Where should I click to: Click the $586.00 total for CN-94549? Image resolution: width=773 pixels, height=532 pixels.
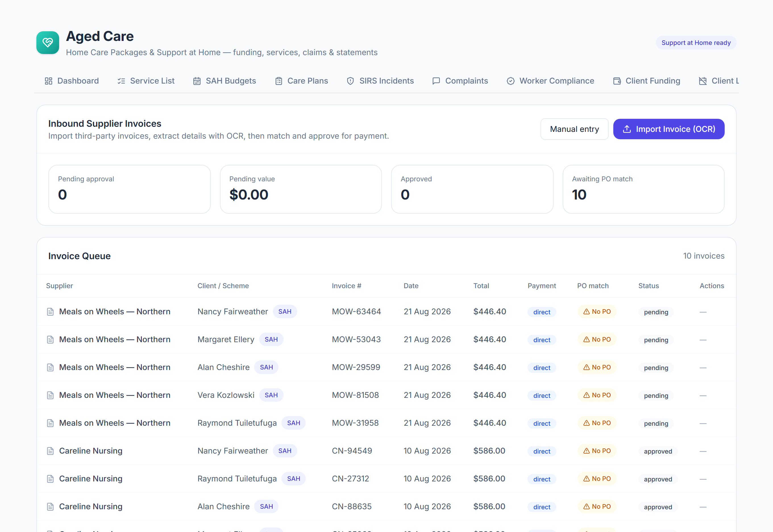(x=489, y=451)
